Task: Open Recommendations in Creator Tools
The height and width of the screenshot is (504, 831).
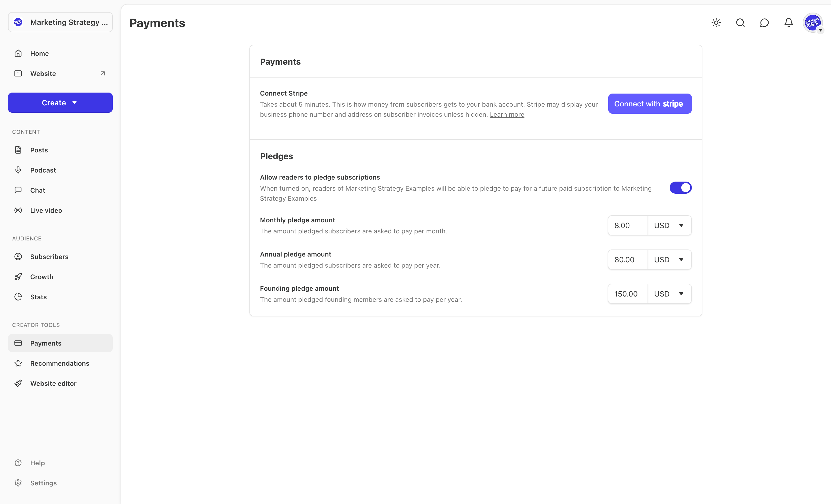Action: point(60,363)
